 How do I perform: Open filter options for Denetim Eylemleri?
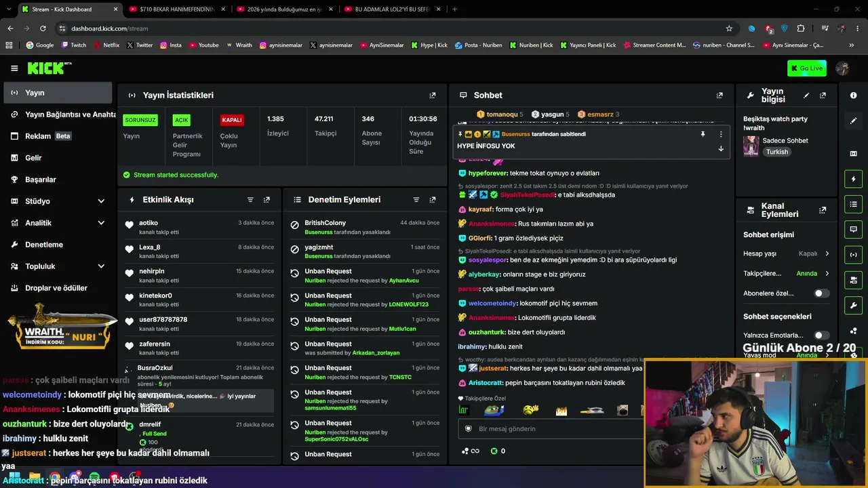pos(416,200)
